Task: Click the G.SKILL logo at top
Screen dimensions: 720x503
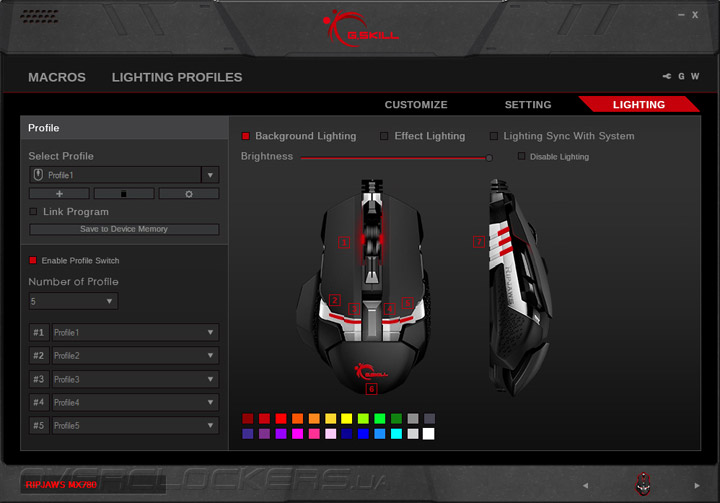Action: click(x=361, y=28)
